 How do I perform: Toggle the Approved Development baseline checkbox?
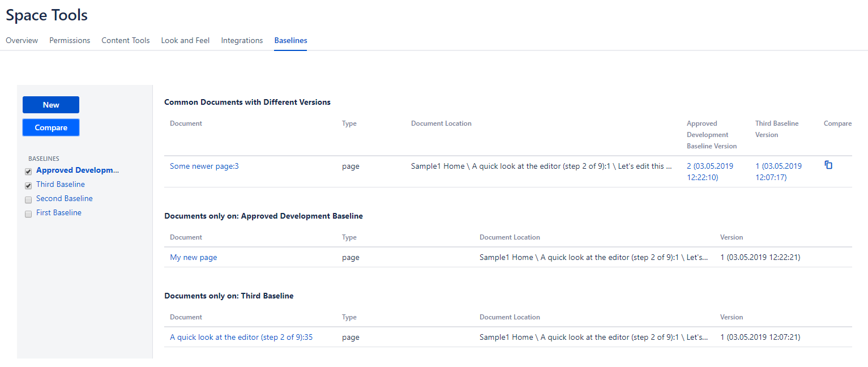(28, 172)
